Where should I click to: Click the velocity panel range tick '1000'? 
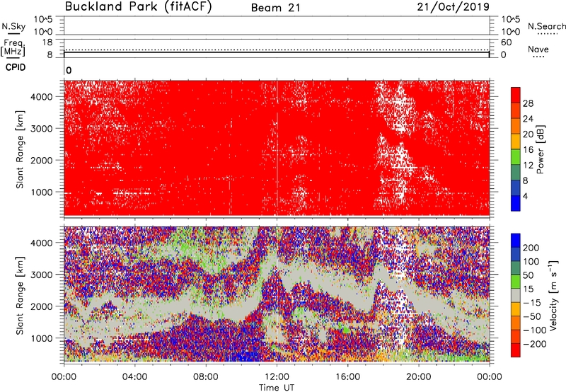pos(42,338)
